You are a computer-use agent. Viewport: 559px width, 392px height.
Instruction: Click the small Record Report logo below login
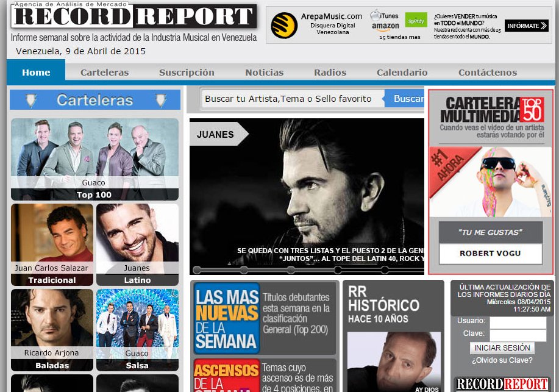point(502,384)
